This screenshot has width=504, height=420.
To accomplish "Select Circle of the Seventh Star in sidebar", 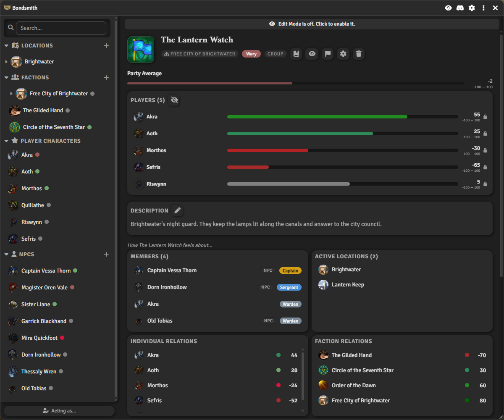I will 54,127.
